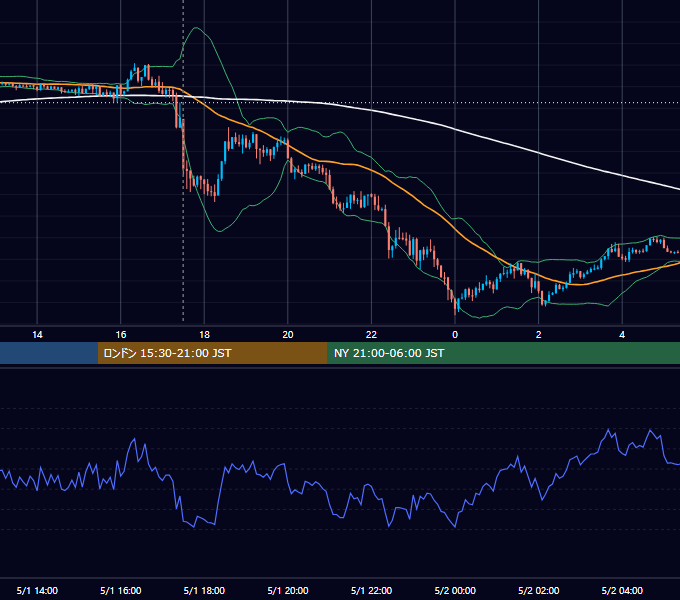Click the 22 hour axis label
The image size is (680, 600).
point(371,335)
